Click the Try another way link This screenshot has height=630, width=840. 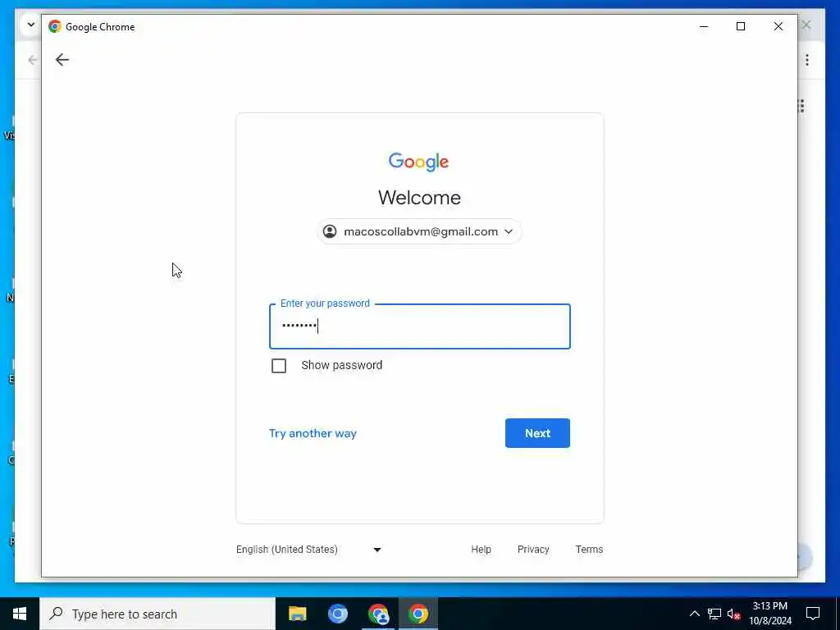313,433
